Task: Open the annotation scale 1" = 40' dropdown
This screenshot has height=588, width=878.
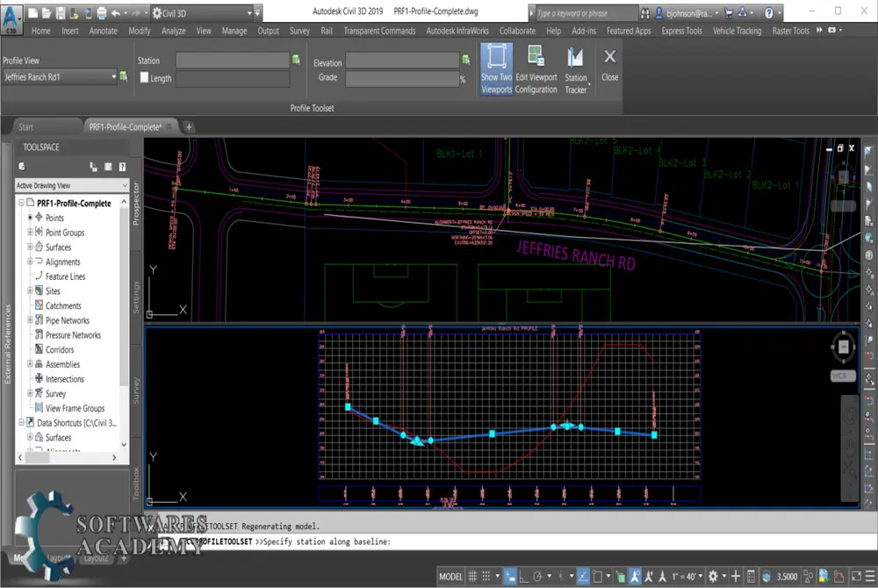Action: (x=687, y=577)
